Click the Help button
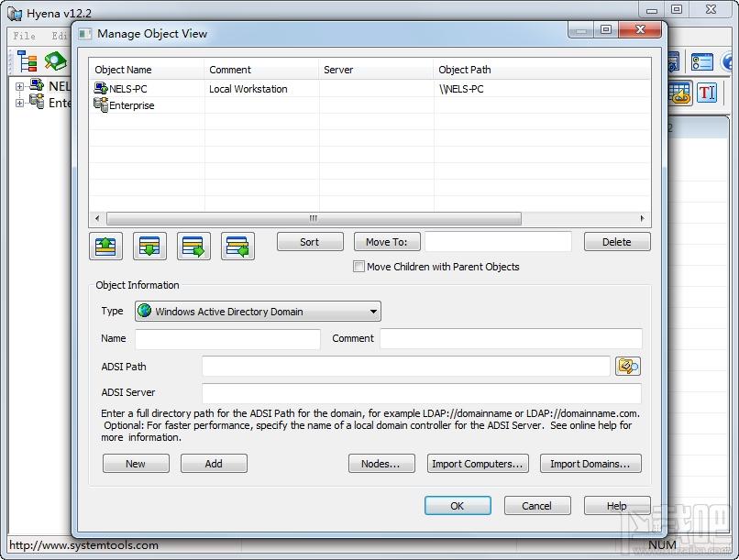The width and height of the screenshot is (739, 560). tap(616, 505)
